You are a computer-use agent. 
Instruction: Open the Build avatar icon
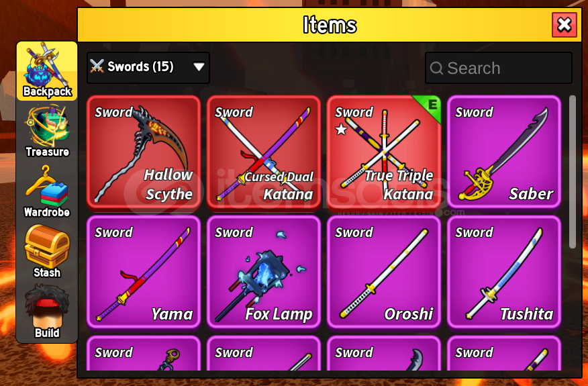click(47, 311)
